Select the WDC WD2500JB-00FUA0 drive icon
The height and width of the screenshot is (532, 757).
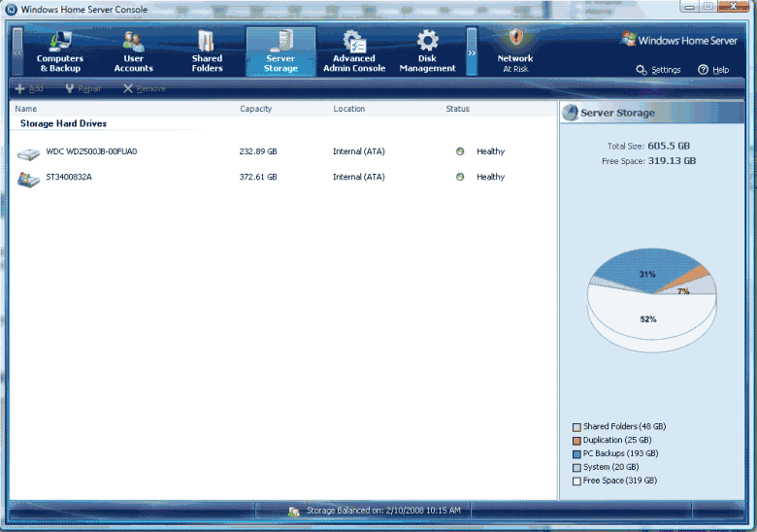28,154
